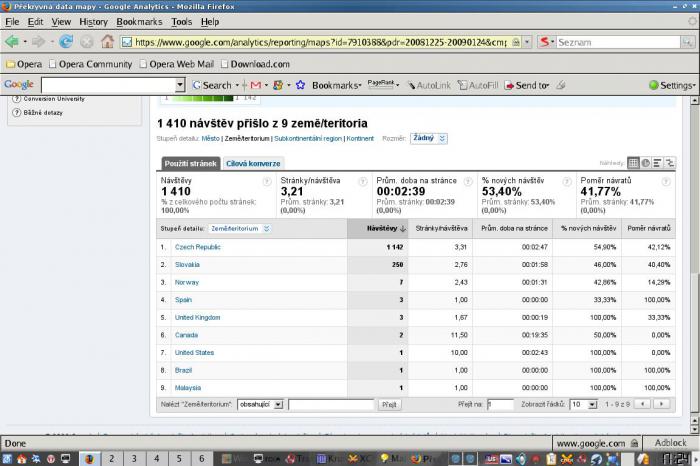Open the Edit menu

(35, 21)
